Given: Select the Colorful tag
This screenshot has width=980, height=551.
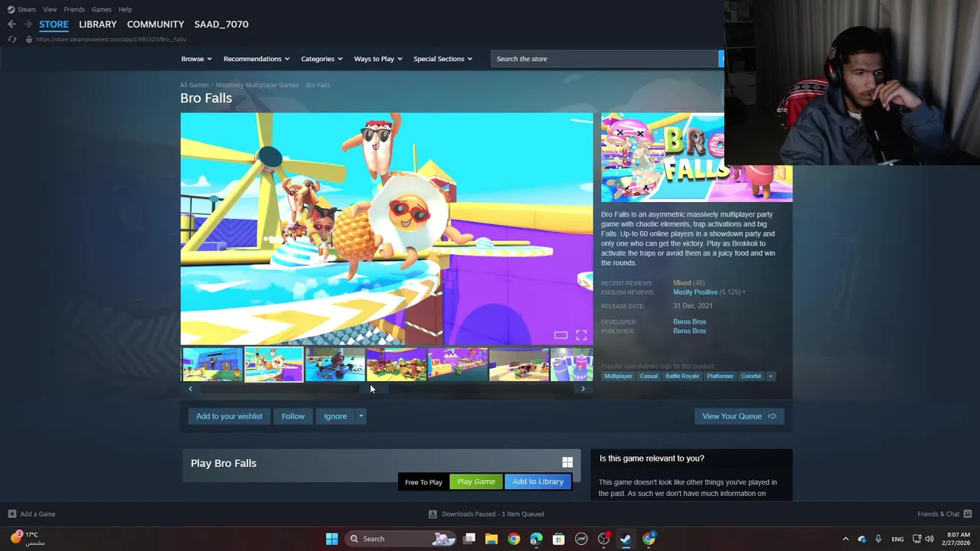Looking at the screenshot, I should coord(751,376).
